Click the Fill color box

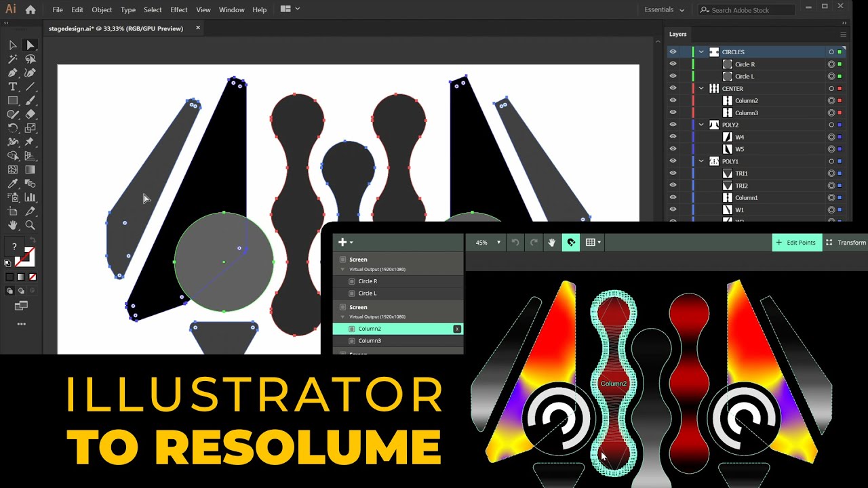(x=15, y=247)
